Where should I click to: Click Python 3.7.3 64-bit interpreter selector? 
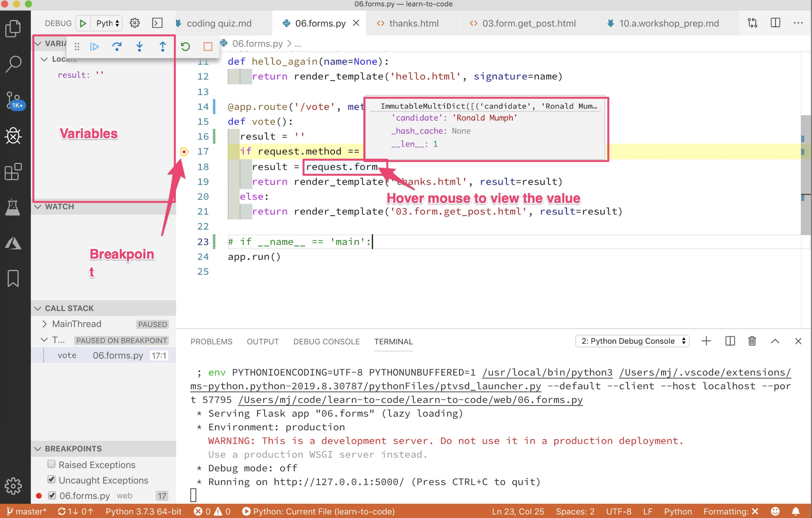tap(144, 511)
